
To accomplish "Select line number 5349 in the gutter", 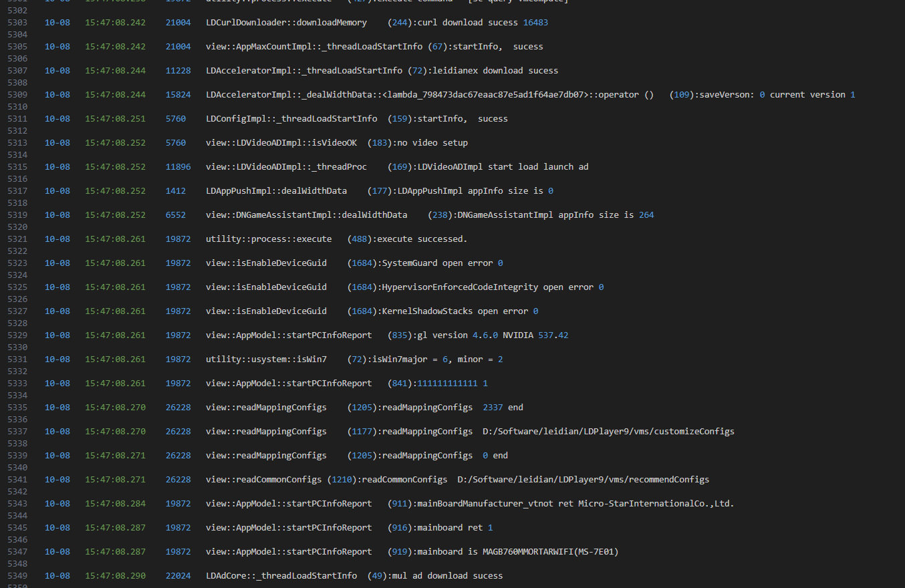I will pos(17,576).
